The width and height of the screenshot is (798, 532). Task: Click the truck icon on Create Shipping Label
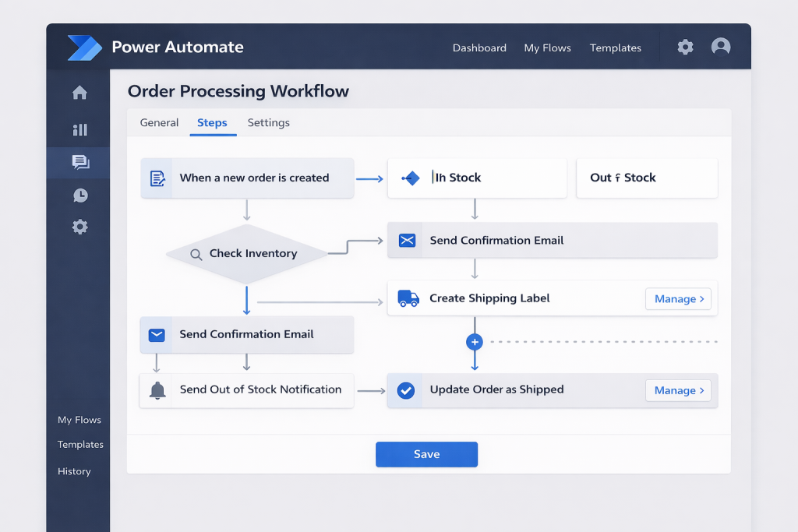pyautogui.click(x=408, y=298)
